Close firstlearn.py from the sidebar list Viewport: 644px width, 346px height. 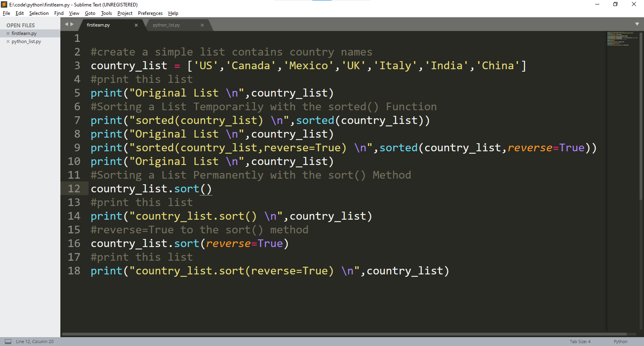coord(8,33)
